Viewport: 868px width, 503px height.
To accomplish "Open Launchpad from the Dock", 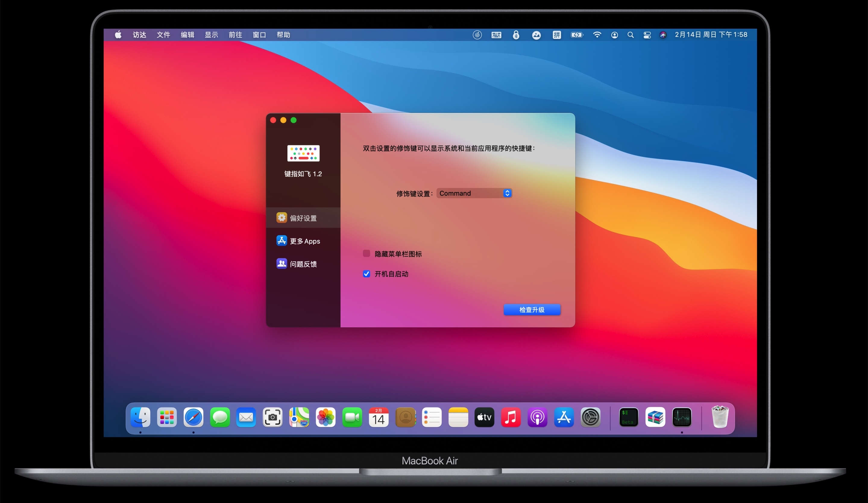I will pyautogui.click(x=167, y=417).
